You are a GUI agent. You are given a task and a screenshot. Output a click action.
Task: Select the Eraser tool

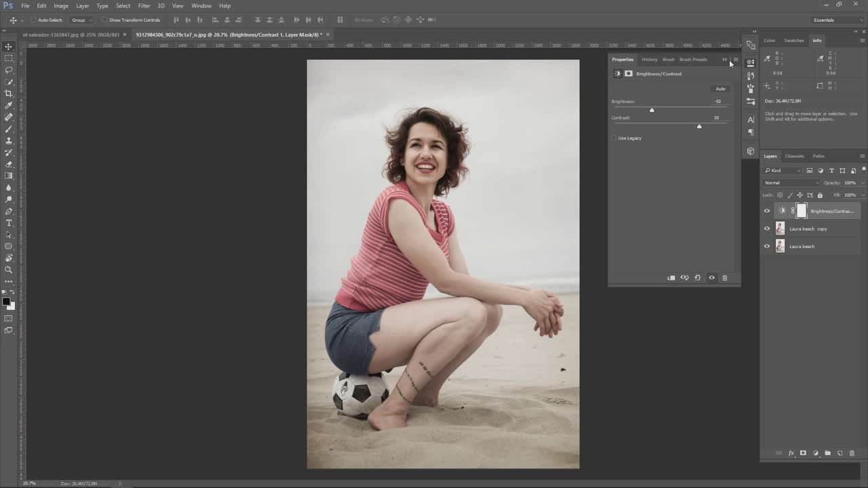[9, 164]
